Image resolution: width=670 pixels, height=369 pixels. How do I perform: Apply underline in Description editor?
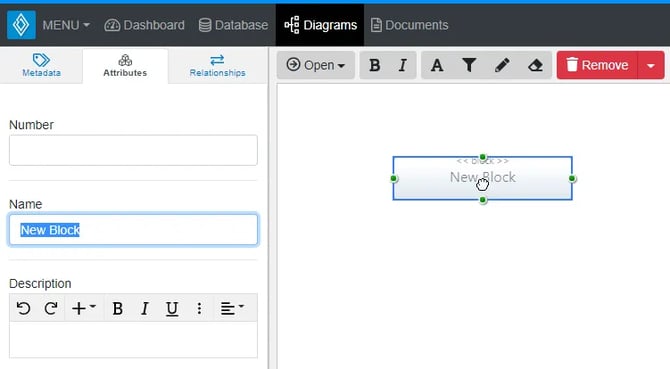tap(172, 308)
